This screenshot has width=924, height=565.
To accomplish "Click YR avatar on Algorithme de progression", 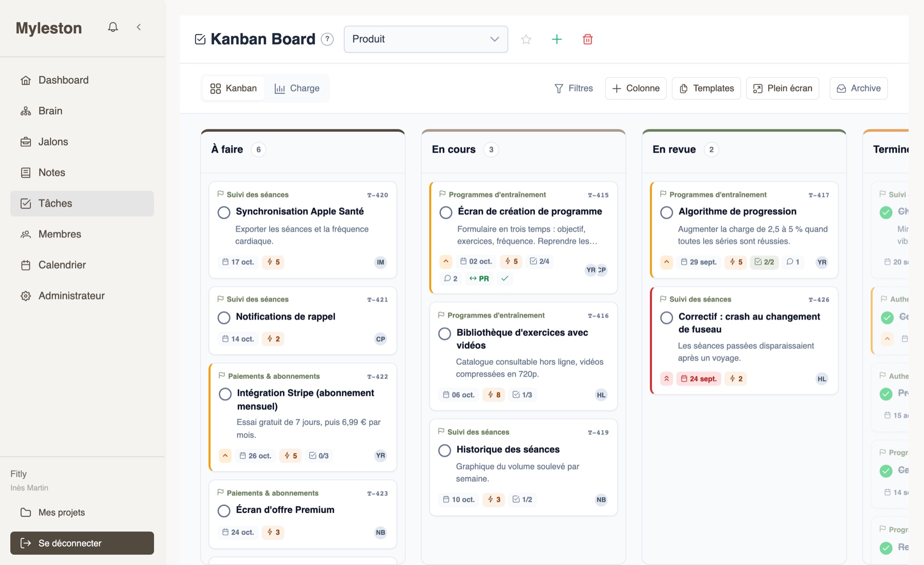I will pyautogui.click(x=821, y=263).
